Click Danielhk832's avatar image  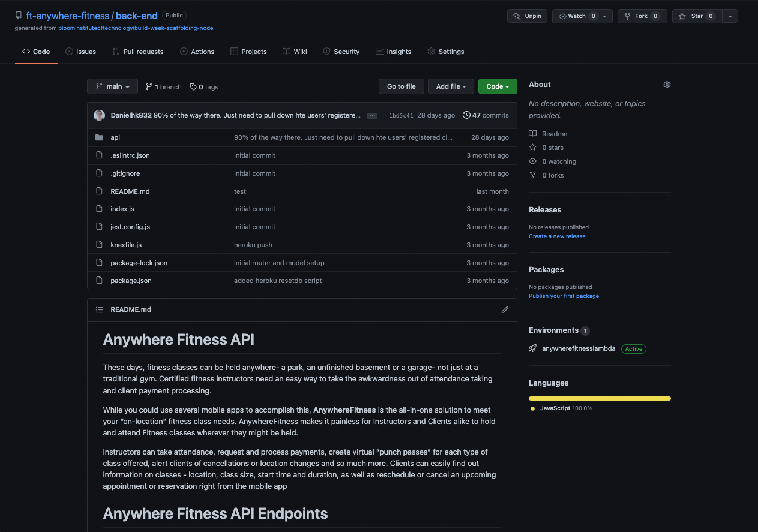(x=100, y=115)
